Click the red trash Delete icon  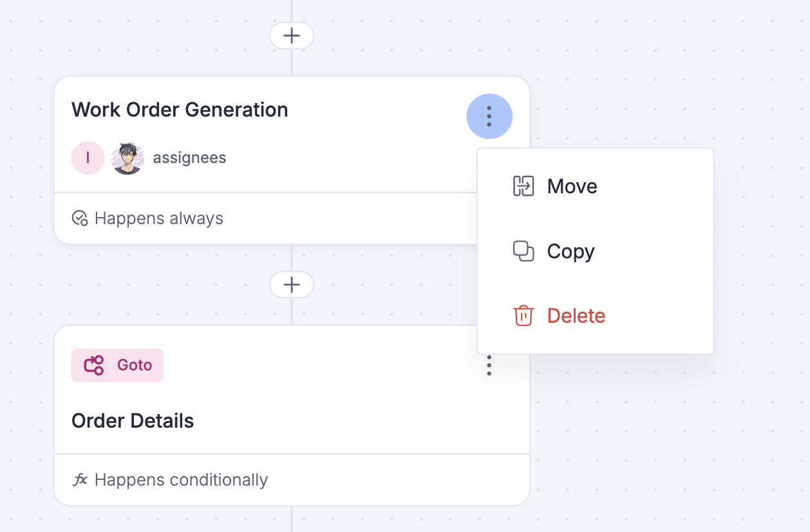click(x=523, y=316)
